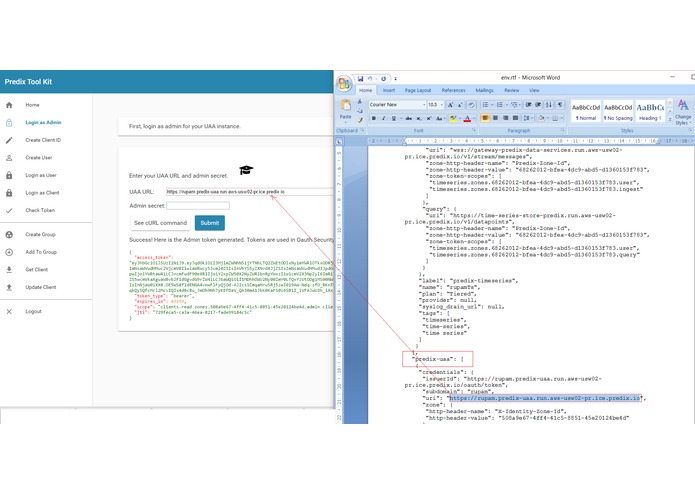Click the Shrink Font icon in Word
695x494 pixels.
pyautogui.click(x=460, y=105)
